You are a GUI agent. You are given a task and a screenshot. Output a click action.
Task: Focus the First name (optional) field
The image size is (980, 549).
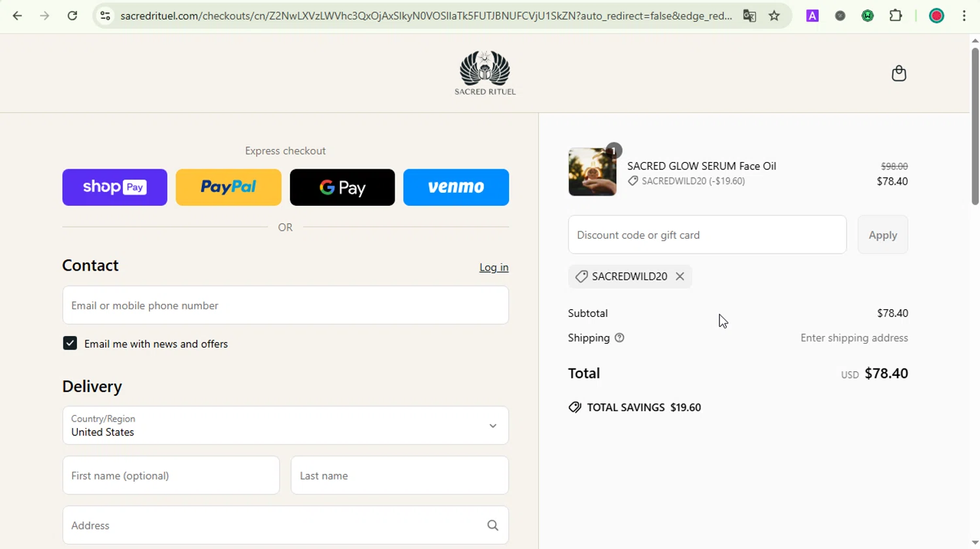[x=171, y=476]
